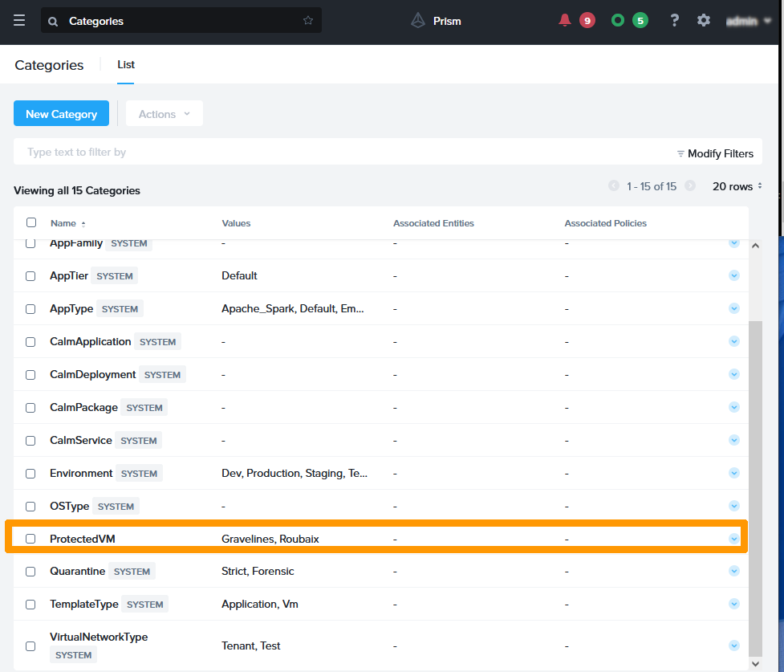The height and width of the screenshot is (672, 784).
Task: Open the settings gear icon
Action: [x=704, y=21]
